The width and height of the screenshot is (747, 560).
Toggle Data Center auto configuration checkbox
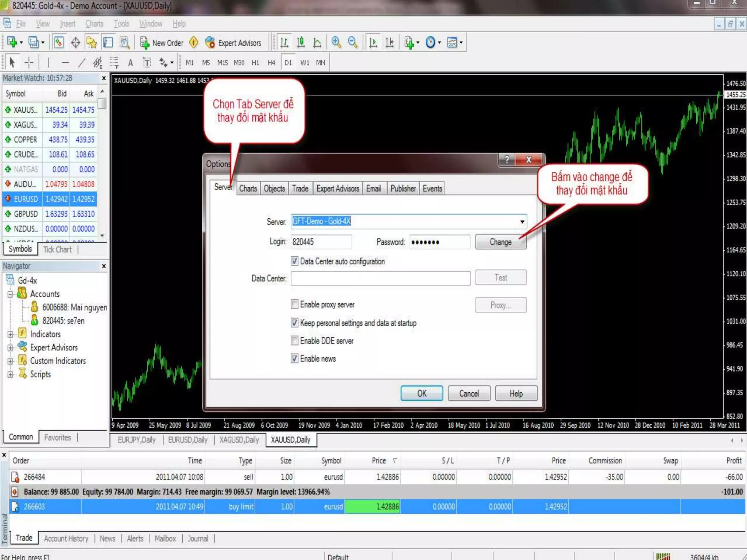(295, 261)
